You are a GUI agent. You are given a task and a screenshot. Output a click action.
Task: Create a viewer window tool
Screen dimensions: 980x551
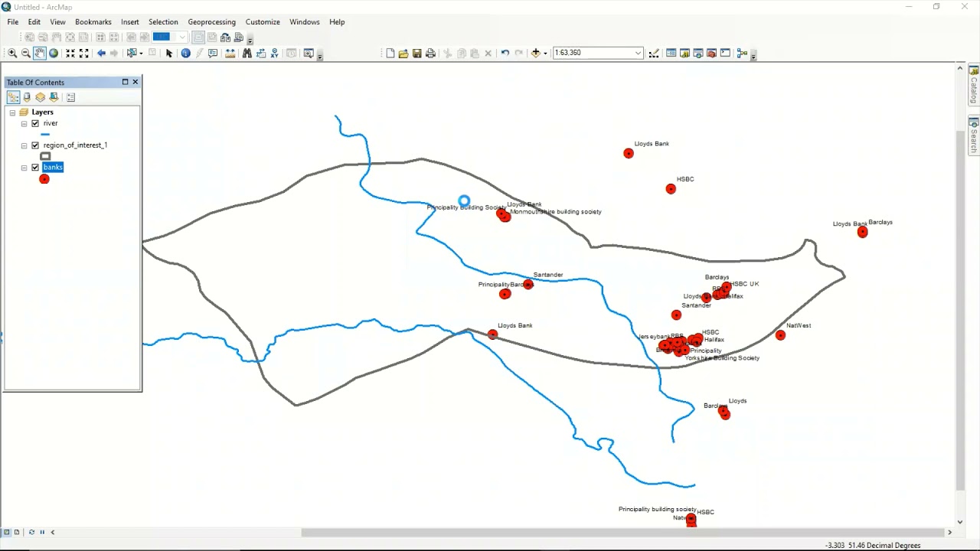[309, 53]
